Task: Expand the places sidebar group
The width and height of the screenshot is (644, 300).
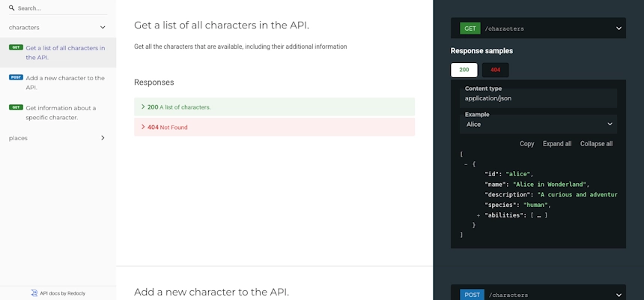Action: (58, 138)
